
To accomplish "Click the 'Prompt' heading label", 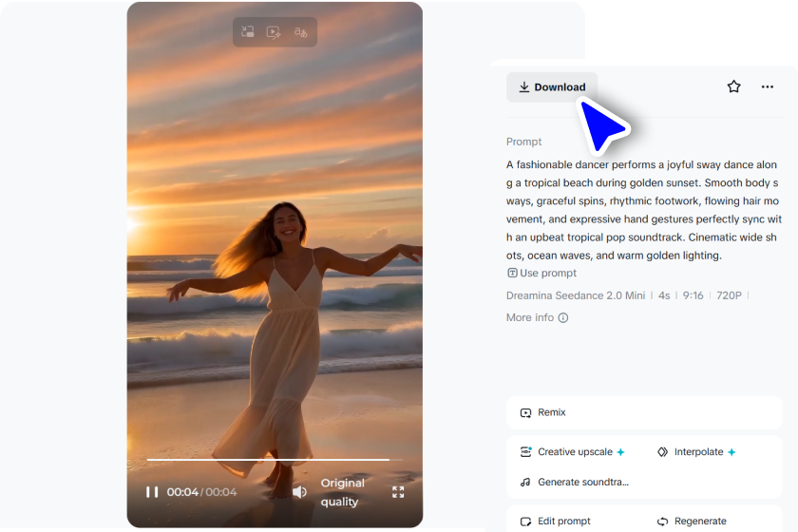I will pos(523,142).
